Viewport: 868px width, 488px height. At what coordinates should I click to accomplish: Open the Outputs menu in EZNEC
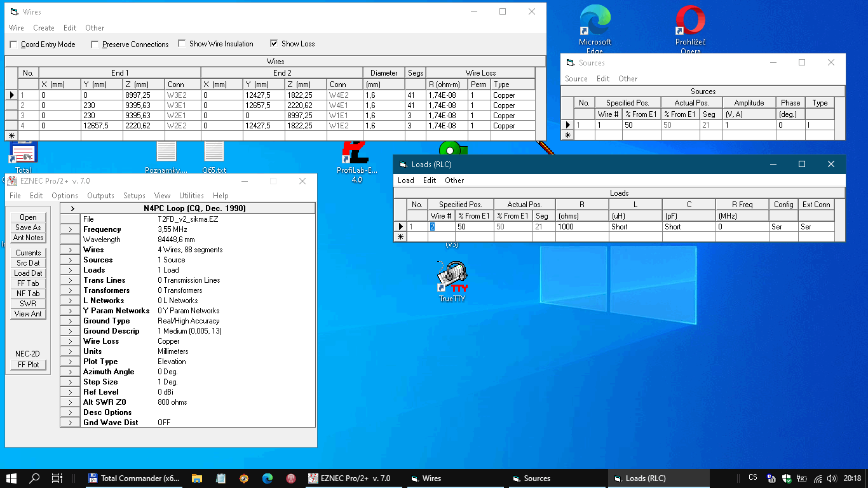[100, 196]
